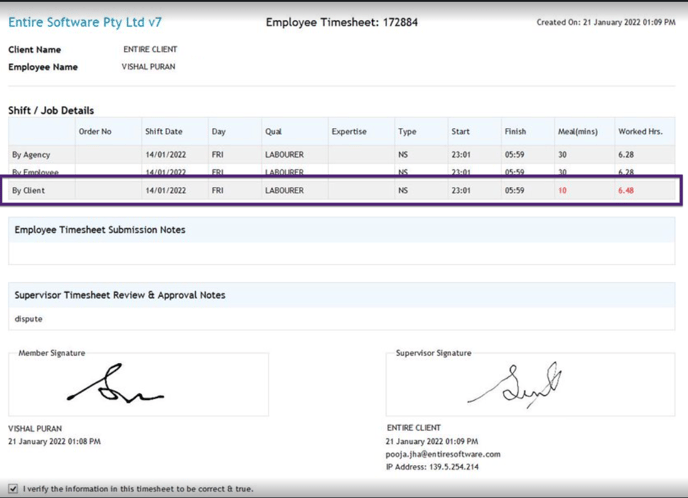Click the Created On 21 January 2022 timestamp
688x498 pixels.
coord(606,22)
